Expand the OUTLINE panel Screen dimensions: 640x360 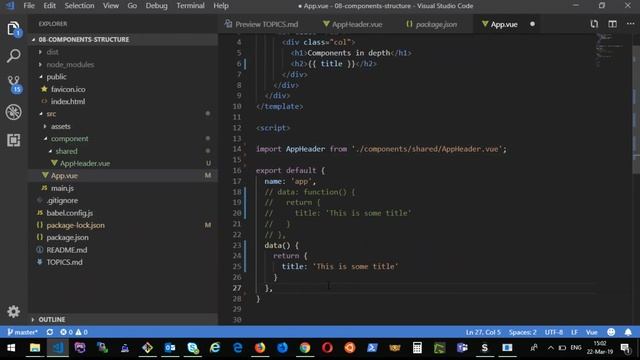pyautogui.click(x=122, y=319)
